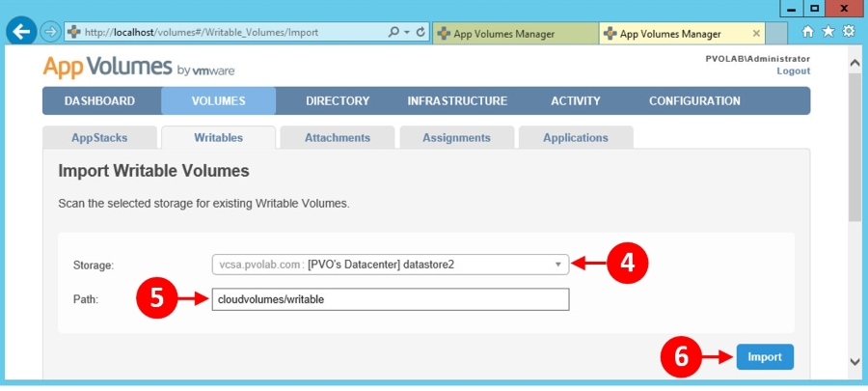Image resolution: width=868 pixels, height=391 pixels.
Task: Switch to Assignments tab
Action: [457, 138]
